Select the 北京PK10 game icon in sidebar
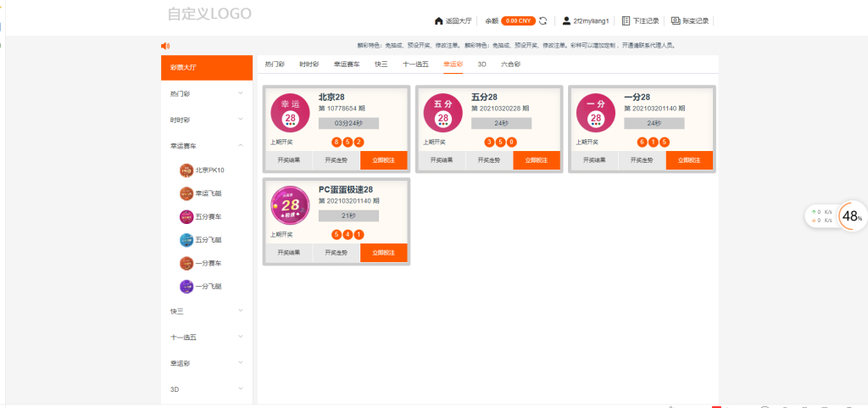Image resolution: width=868 pixels, height=408 pixels. [x=186, y=170]
